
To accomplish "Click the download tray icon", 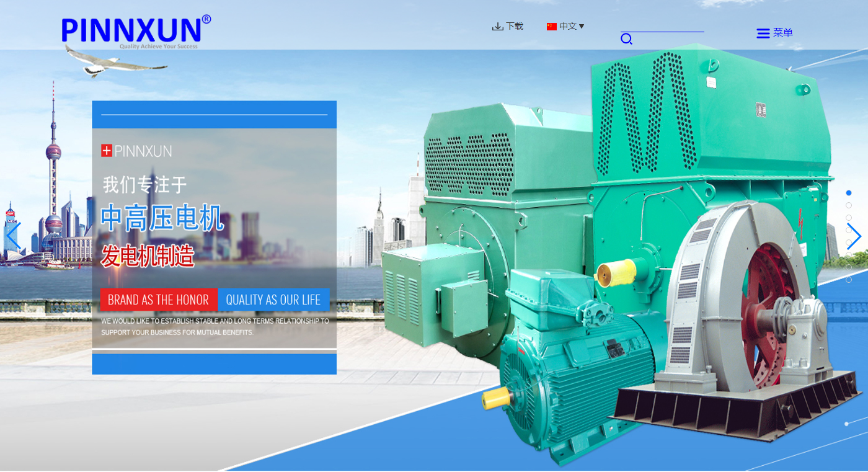I will pyautogui.click(x=497, y=27).
